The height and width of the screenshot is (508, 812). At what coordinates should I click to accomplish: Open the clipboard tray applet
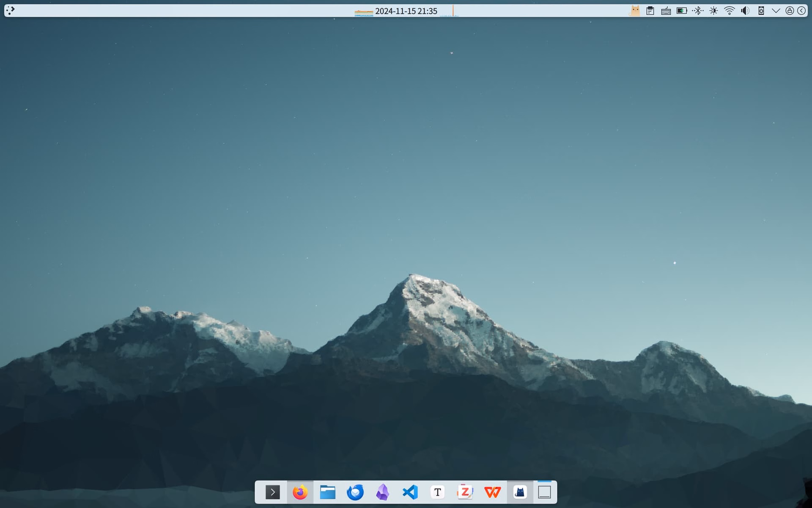[650, 11]
